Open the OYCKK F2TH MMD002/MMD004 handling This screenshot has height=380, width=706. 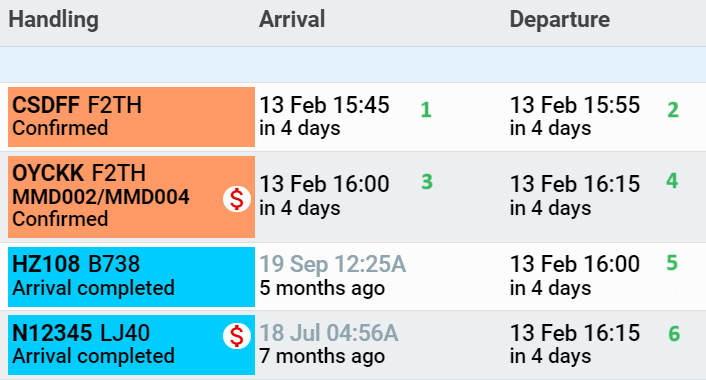131,197
